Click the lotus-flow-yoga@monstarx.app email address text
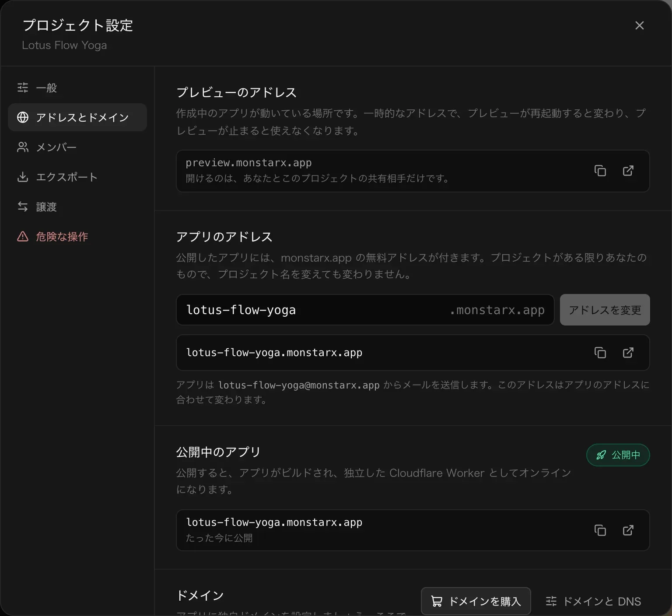Viewport: 672px width, 616px height. click(x=299, y=385)
